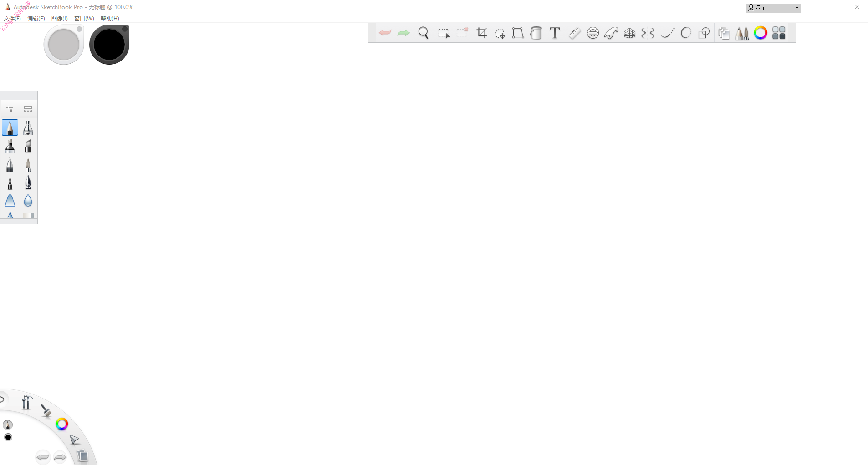Viewport: 868px width, 465px height.
Task: Click the gray brush size puck
Action: [64, 45]
